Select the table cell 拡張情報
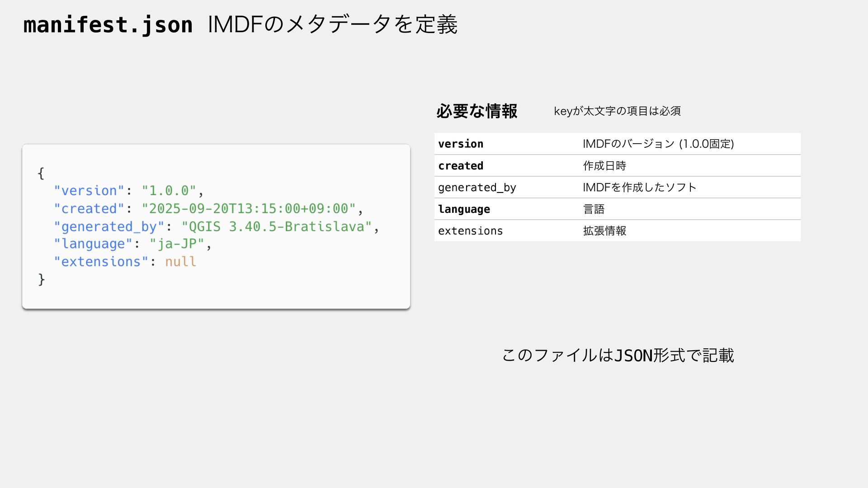The image size is (868, 488). (x=604, y=231)
